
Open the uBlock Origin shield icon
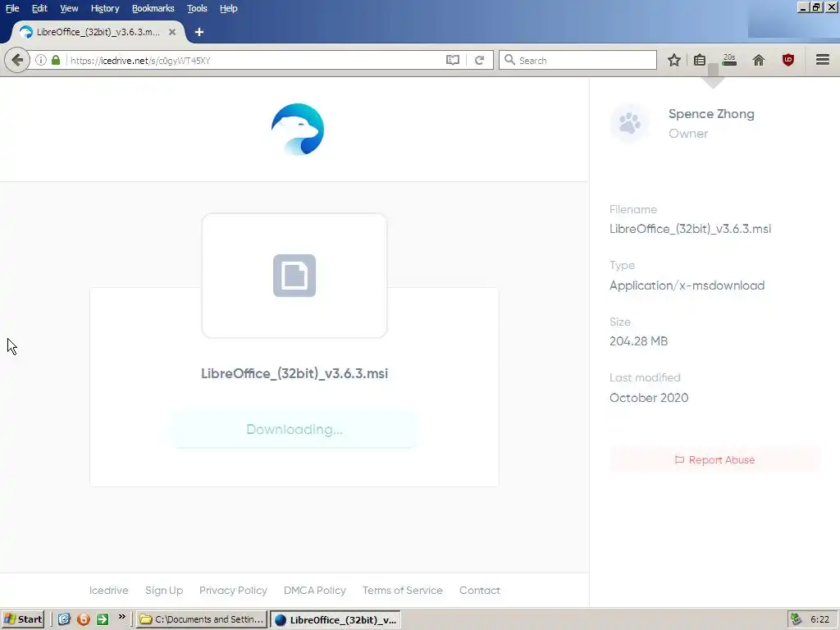click(788, 60)
